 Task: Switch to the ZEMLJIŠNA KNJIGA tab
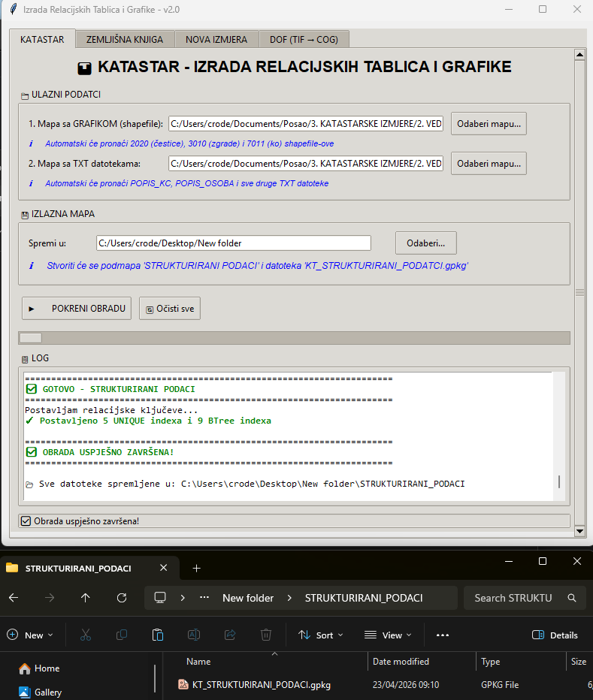(125, 39)
